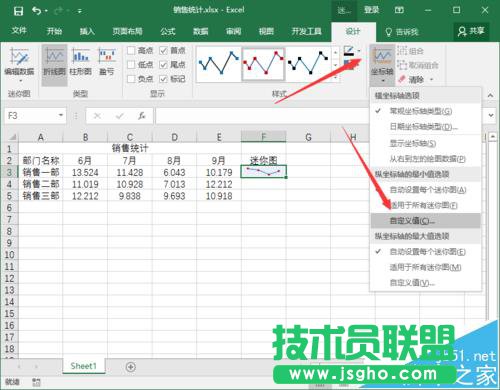Click the insert function fx icon

(x=142, y=116)
